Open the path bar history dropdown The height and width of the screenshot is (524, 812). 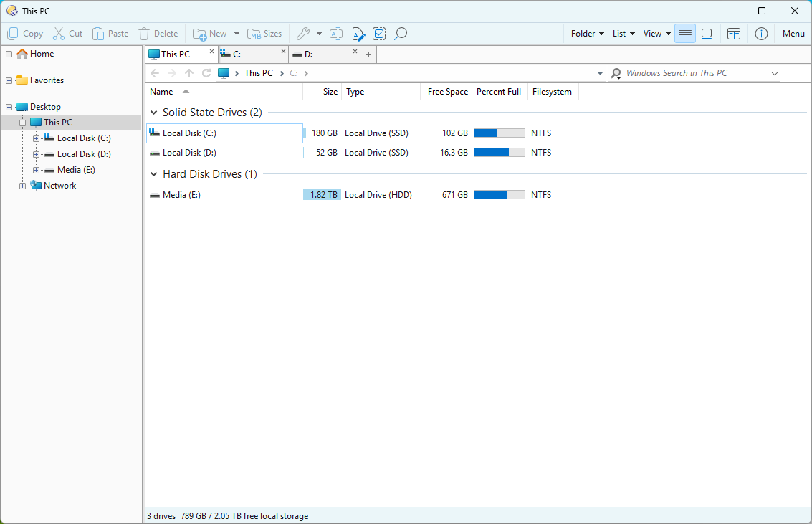pos(600,74)
